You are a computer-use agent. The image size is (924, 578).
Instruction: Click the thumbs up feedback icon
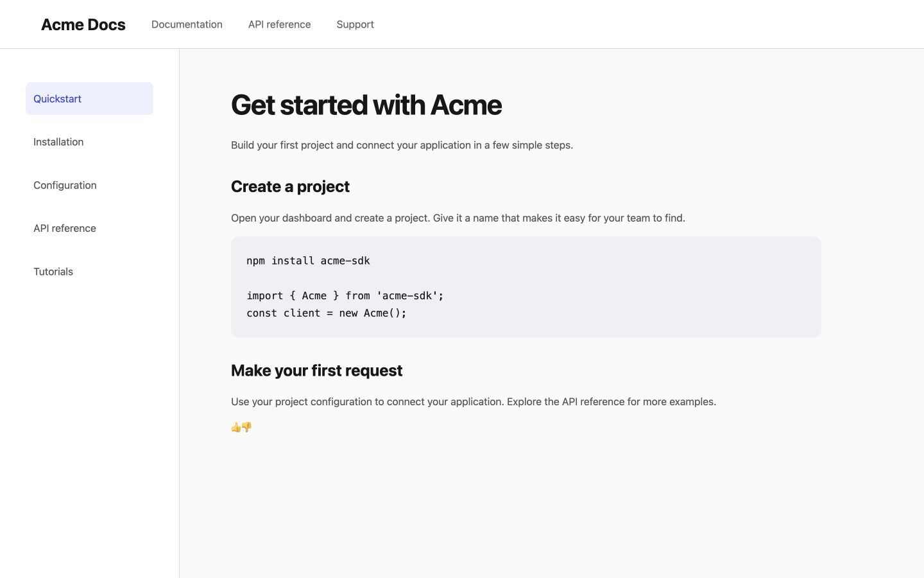pyautogui.click(x=236, y=427)
